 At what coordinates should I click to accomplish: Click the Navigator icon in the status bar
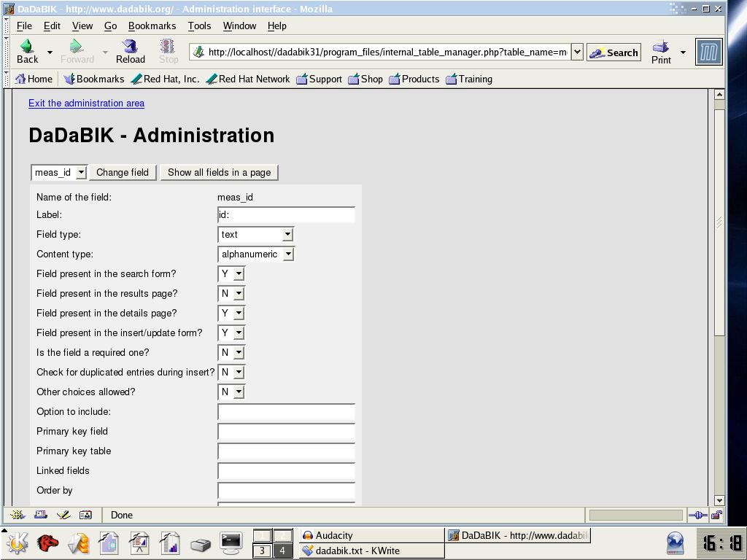click(18, 515)
